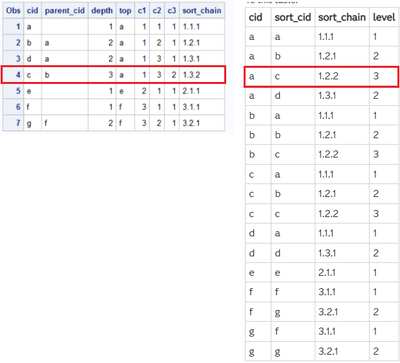
Task: Click the depth column header
Action: pos(102,11)
